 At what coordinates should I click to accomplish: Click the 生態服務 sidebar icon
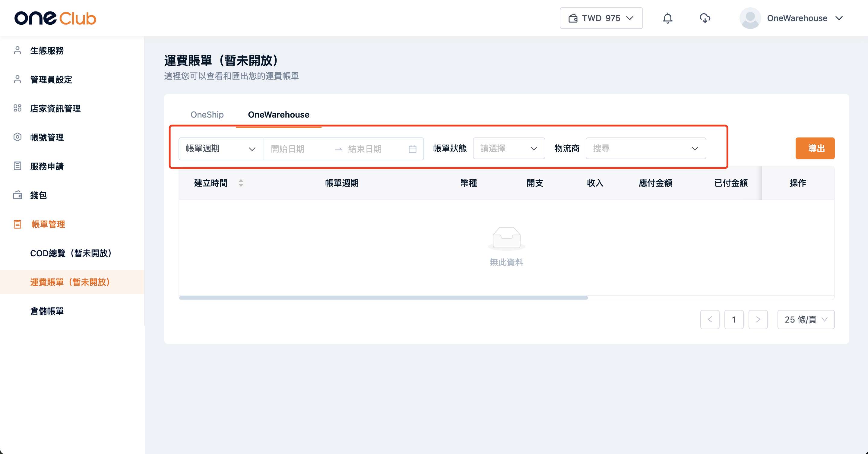(x=17, y=50)
